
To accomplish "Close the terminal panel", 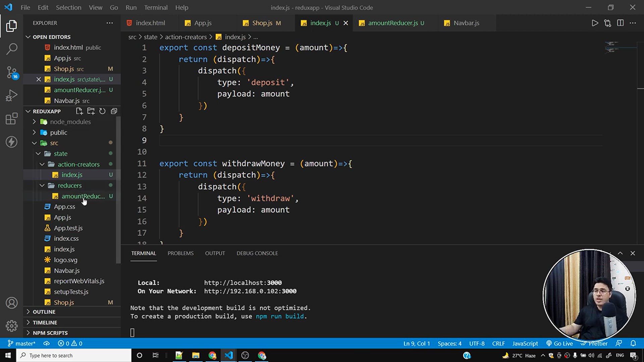I will (633, 253).
